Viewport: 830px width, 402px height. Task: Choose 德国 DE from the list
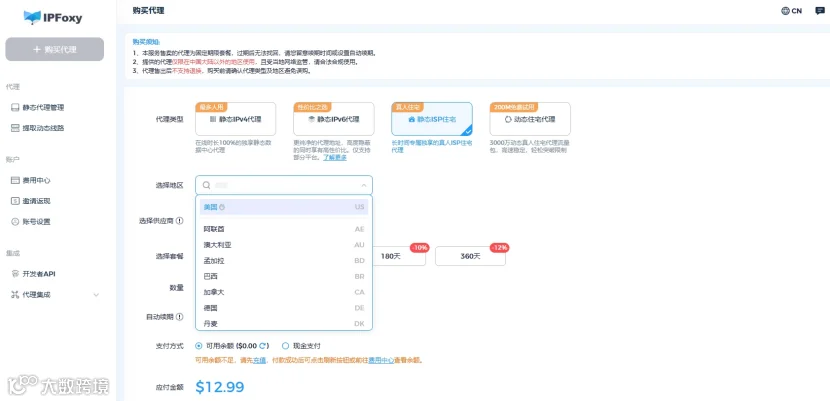tap(284, 308)
